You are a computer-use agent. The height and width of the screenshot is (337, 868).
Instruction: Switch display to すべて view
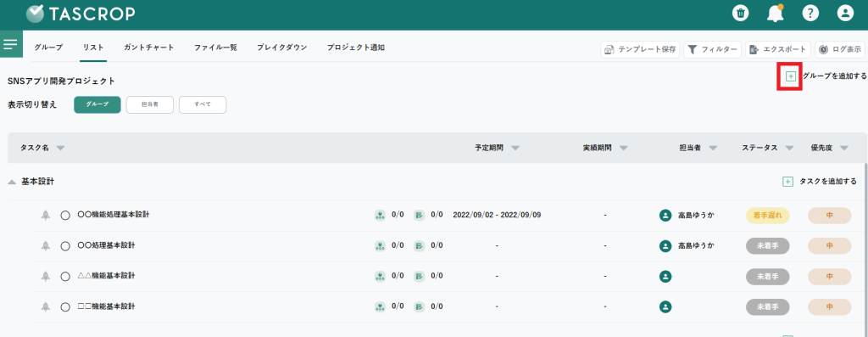point(203,104)
